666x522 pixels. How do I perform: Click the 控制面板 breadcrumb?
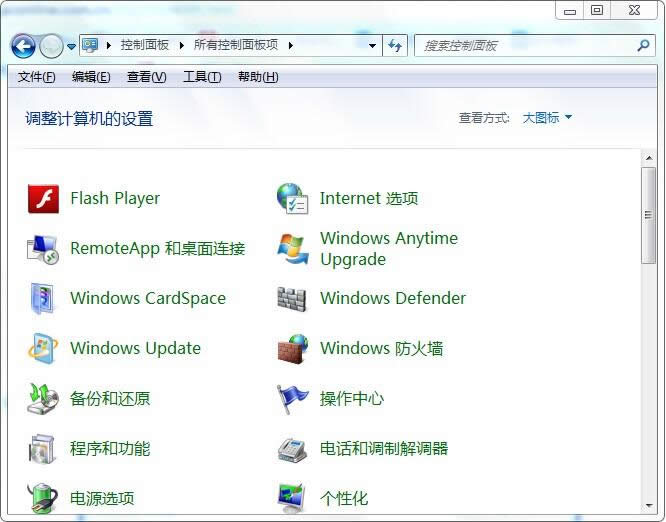[x=145, y=45]
